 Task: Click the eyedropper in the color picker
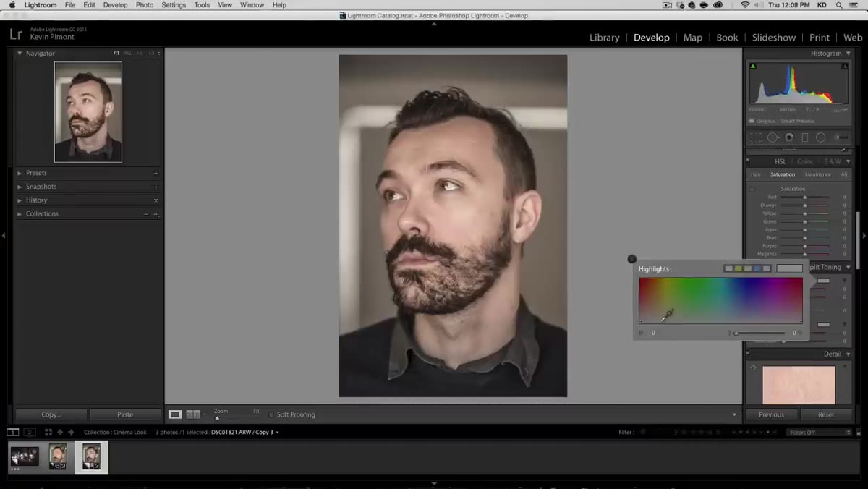(668, 315)
